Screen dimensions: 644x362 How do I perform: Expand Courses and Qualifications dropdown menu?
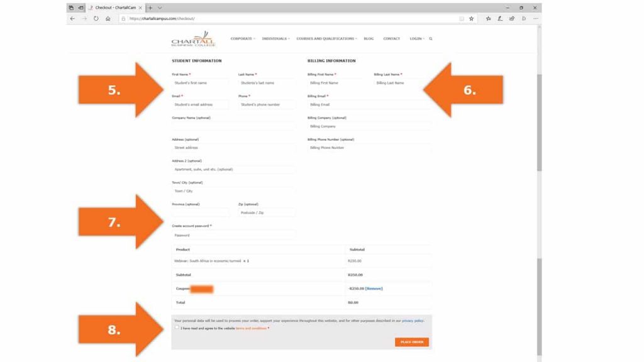(x=326, y=39)
